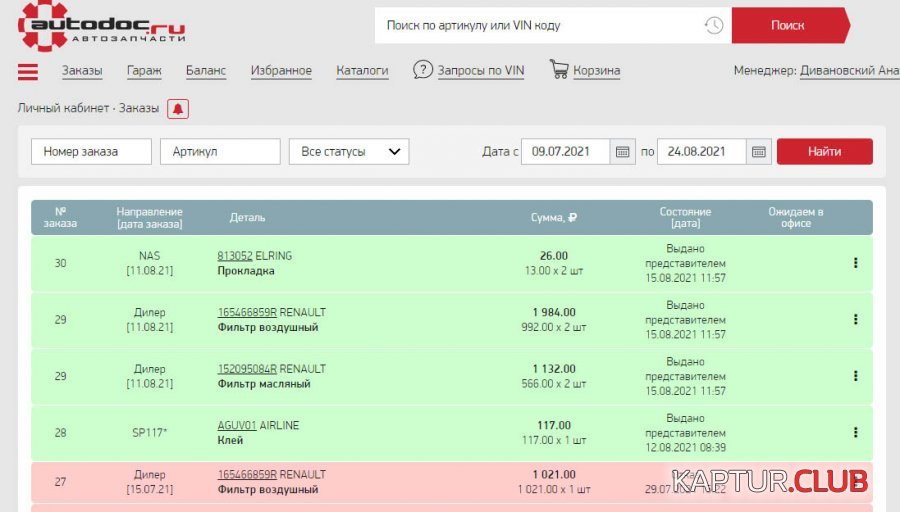Open calendar for end date 24.08.2021

(x=759, y=152)
